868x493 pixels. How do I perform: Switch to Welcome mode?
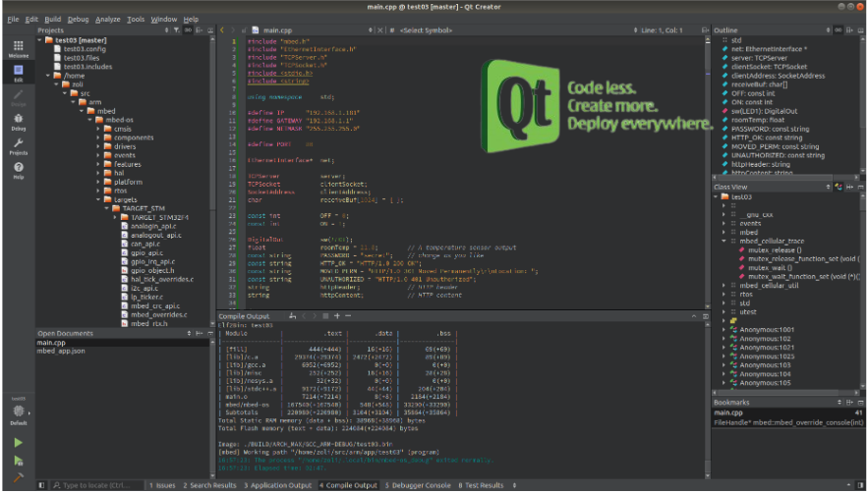[19, 49]
